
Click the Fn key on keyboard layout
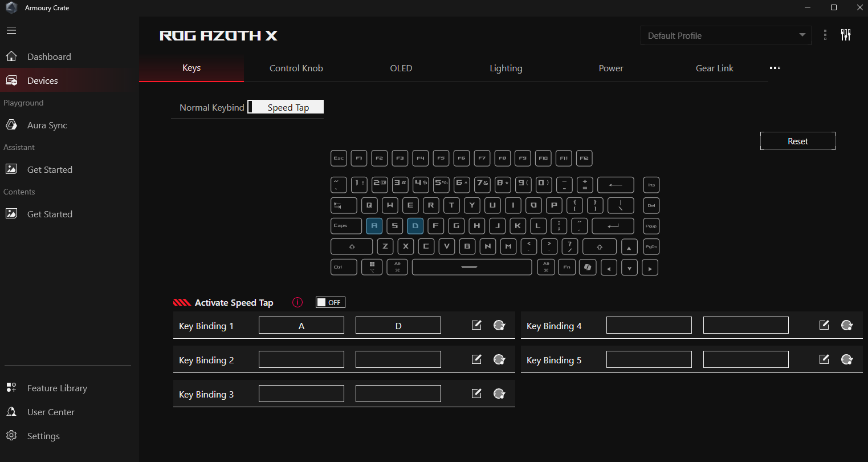click(567, 267)
